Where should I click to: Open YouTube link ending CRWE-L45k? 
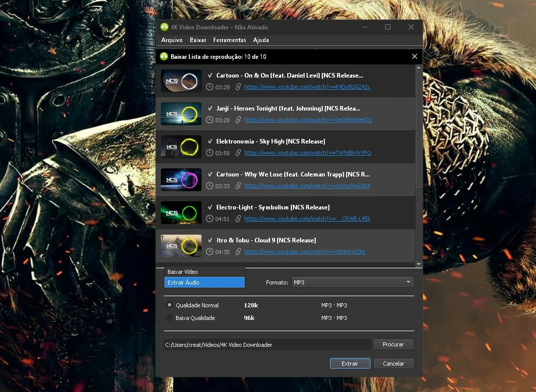pyautogui.click(x=307, y=219)
